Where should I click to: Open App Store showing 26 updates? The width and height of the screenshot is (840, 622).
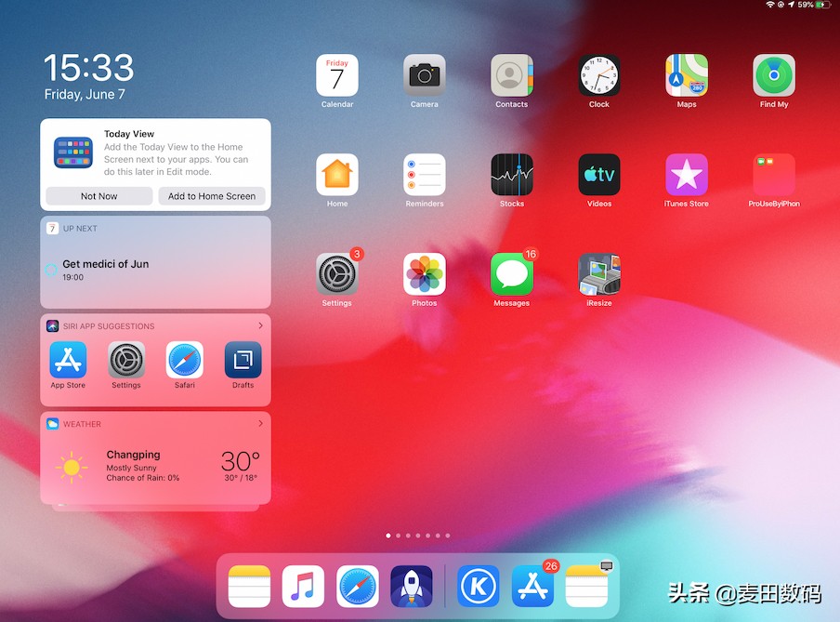(532, 586)
